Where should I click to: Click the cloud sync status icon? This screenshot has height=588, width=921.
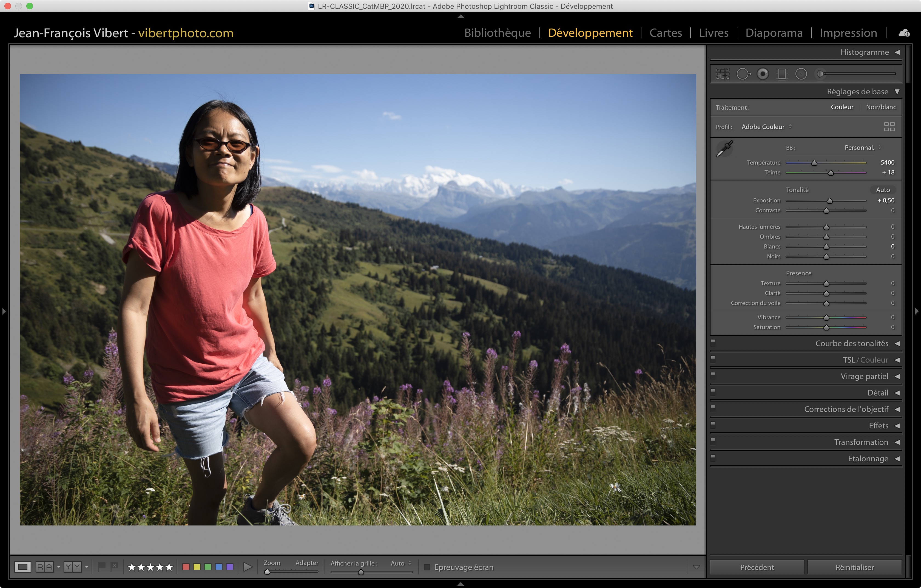[904, 33]
